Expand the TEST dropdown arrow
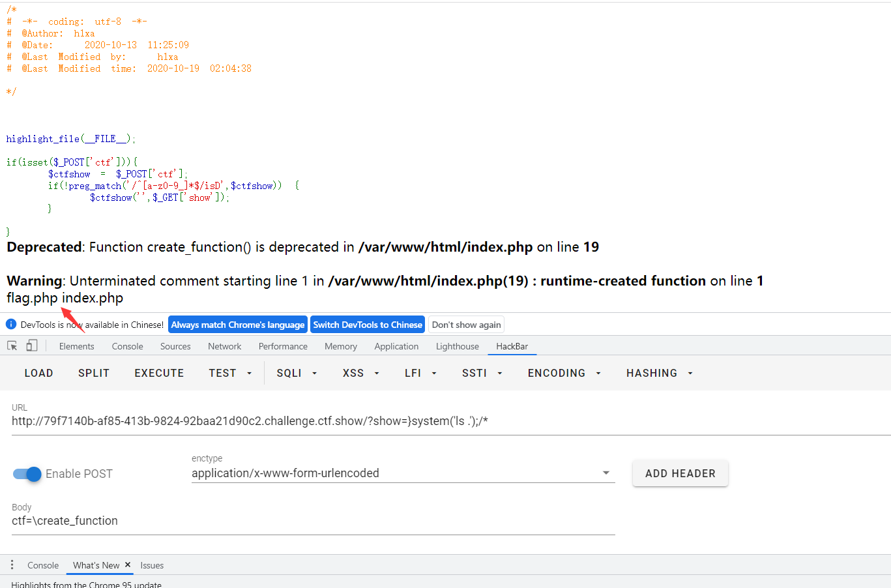This screenshot has width=891, height=588. (249, 374)
